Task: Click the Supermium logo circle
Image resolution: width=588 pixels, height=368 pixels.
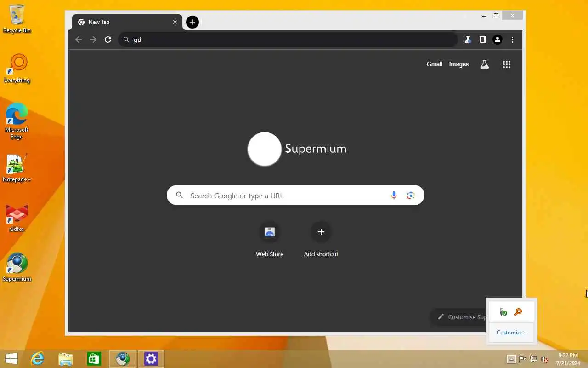Action: click(264, 149)
